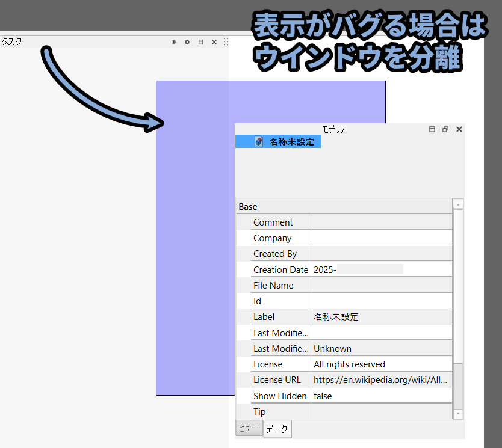
Task: Select the License property name
Action: click(x=268, y=364)
